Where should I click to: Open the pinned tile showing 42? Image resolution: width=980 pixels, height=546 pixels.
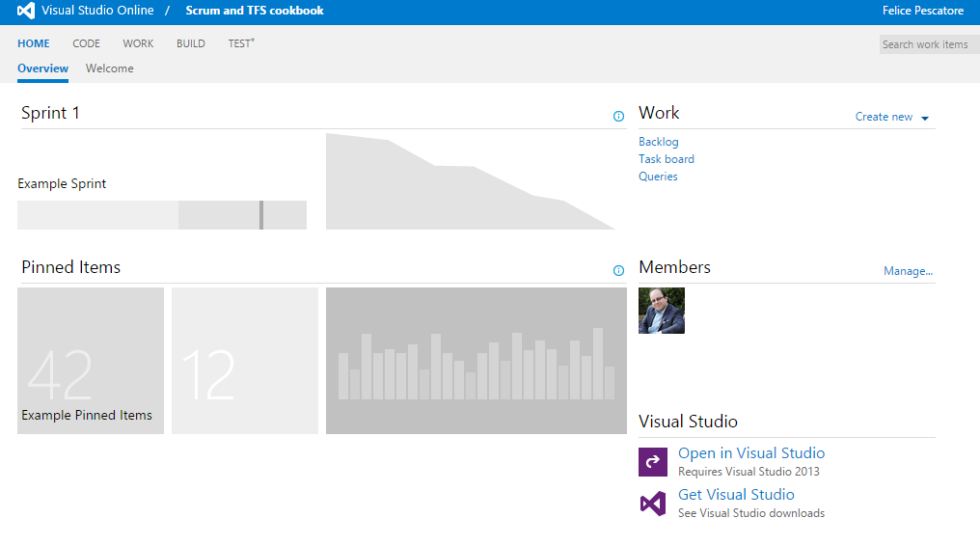point(91,361)
